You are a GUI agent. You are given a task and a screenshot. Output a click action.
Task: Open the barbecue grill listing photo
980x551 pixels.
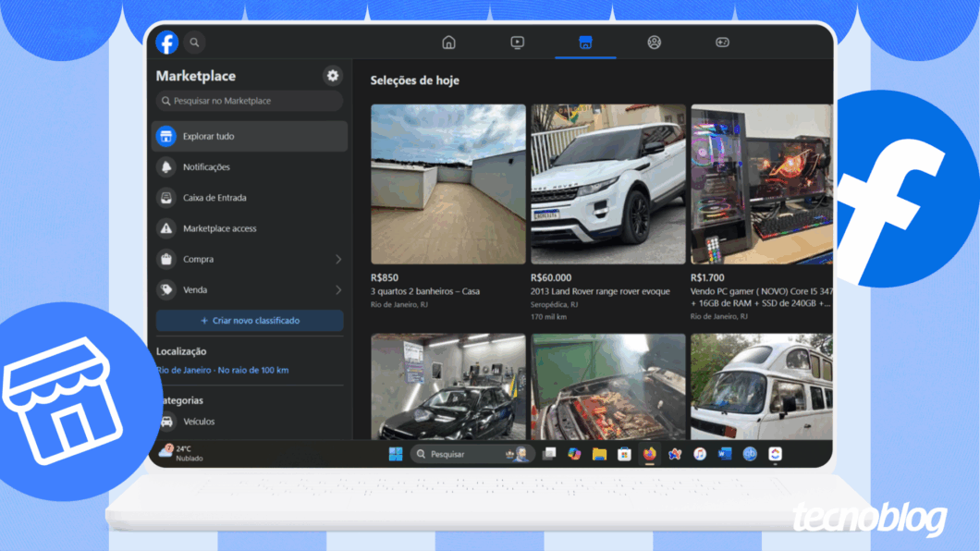[608, 386]
